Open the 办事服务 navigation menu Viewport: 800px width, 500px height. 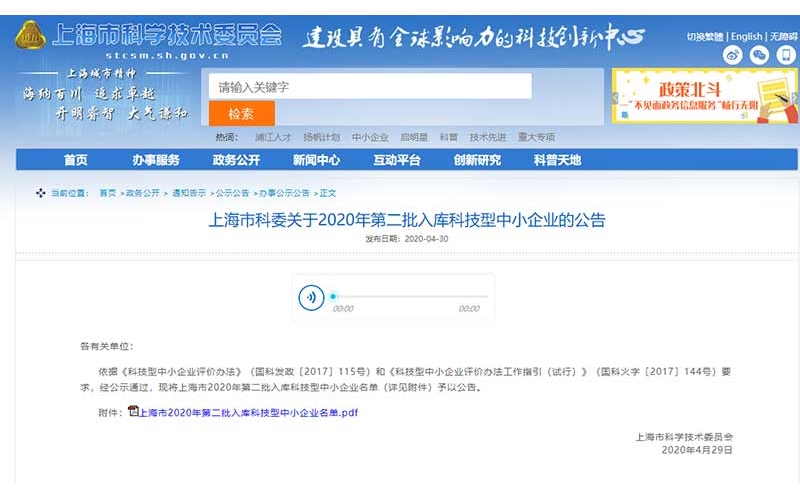coord(155,160)
